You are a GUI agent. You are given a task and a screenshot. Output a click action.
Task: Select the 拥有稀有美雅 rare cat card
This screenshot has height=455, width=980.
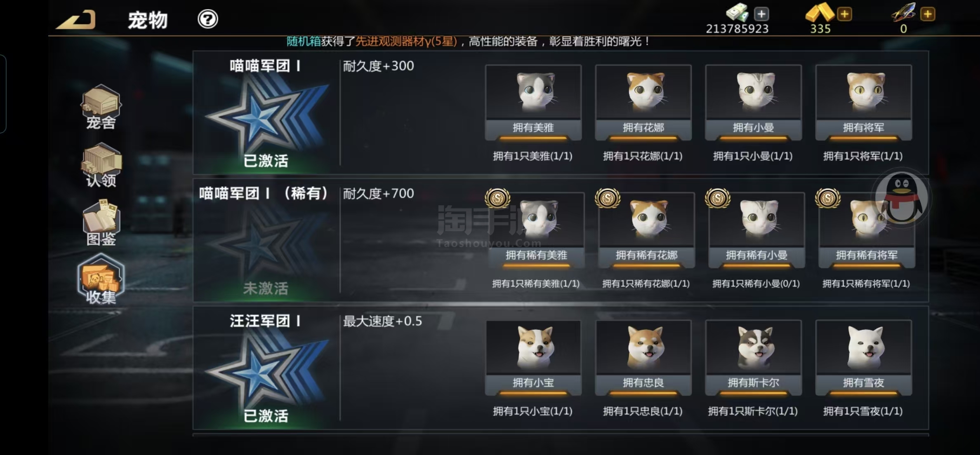coord(536,230)
